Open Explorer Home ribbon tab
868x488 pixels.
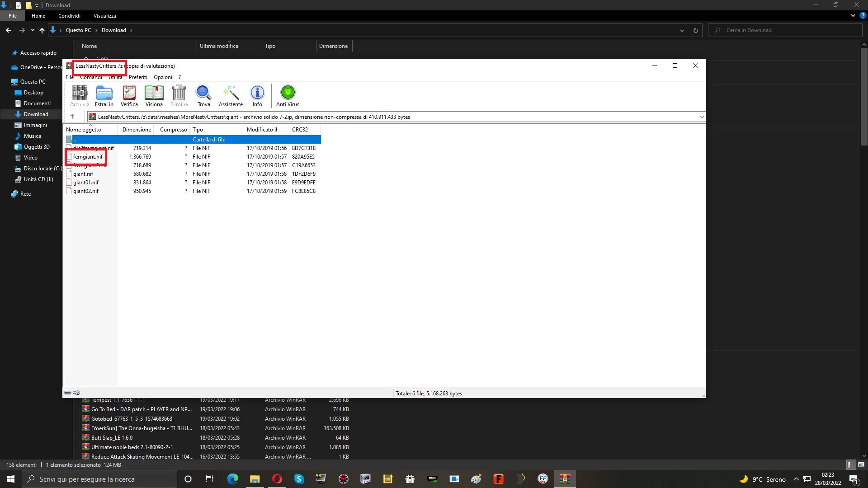pos(38,16)
